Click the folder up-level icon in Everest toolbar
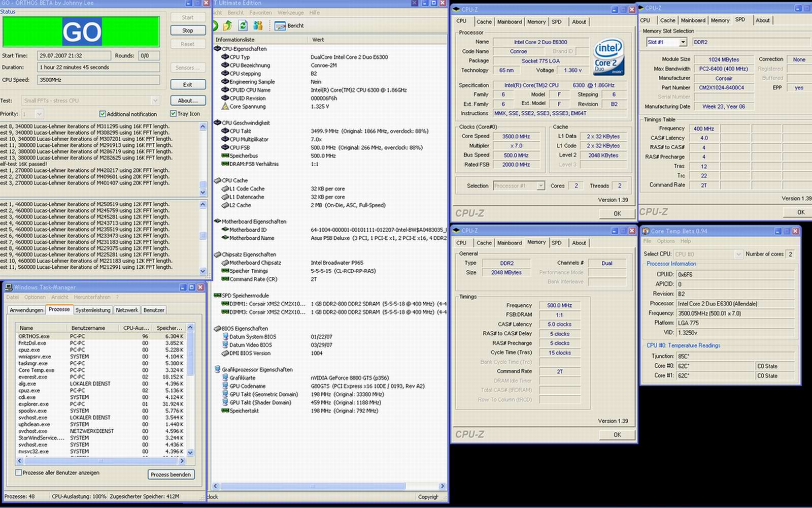Viewport: 812px width, 508px height. pyautogui.click(x=228, y=25)
